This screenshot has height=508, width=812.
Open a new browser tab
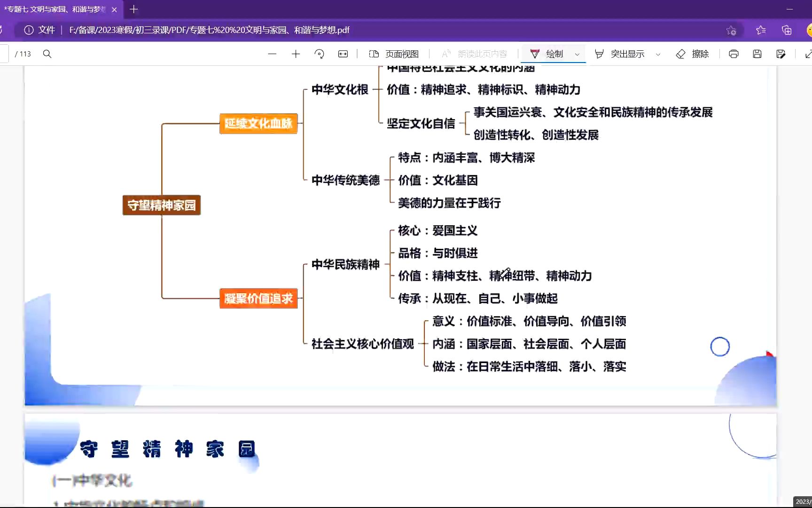[x=133, y=9]
